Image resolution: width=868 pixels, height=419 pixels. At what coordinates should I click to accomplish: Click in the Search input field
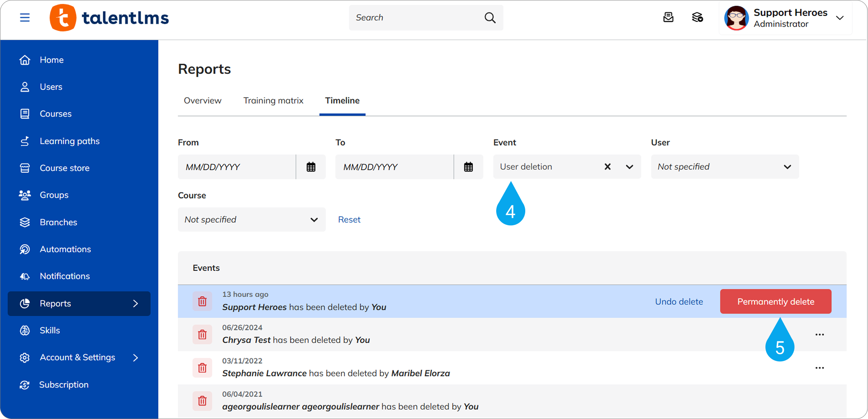click(415, 18)
